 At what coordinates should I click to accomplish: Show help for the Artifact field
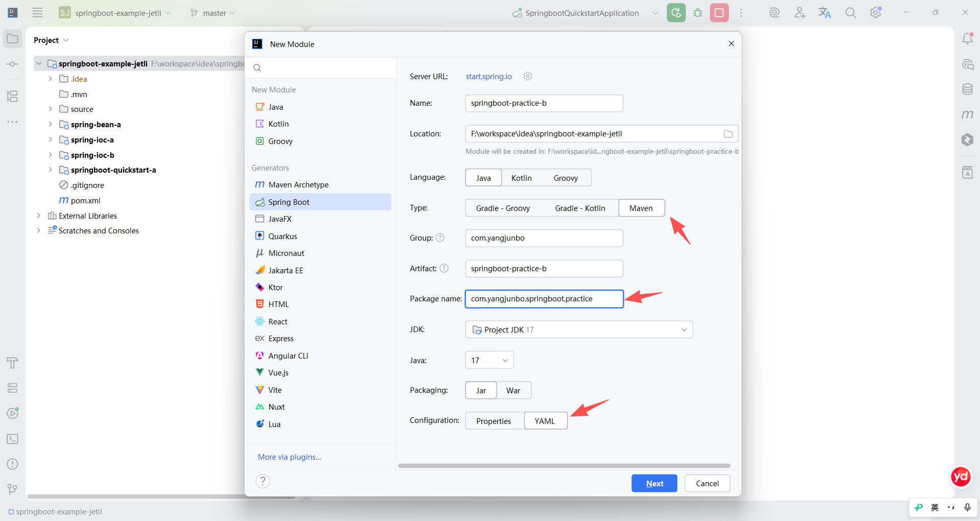tap(444, 268)
